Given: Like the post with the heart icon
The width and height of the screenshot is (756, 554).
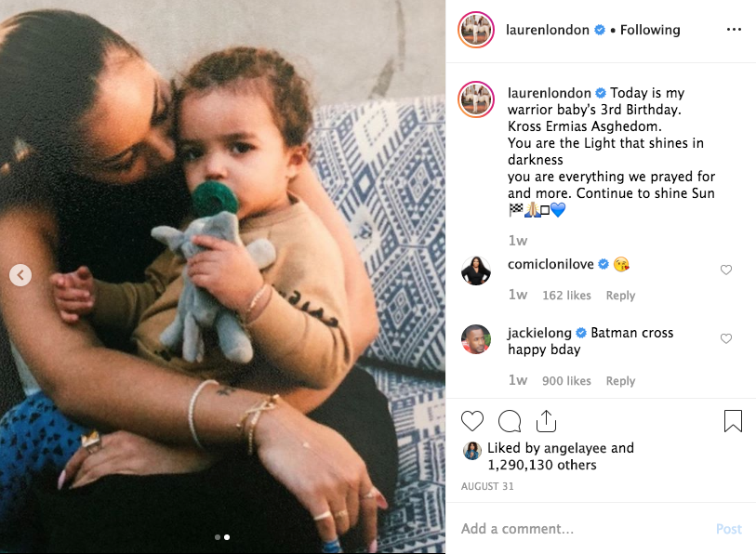Looking at the screenshot, I should point(472,421).
